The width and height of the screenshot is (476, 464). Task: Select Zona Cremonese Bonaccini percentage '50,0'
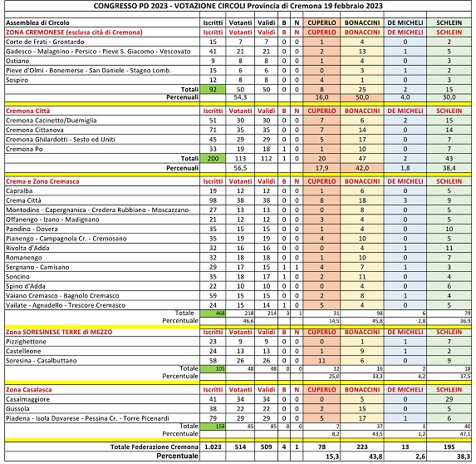point(362,97)
